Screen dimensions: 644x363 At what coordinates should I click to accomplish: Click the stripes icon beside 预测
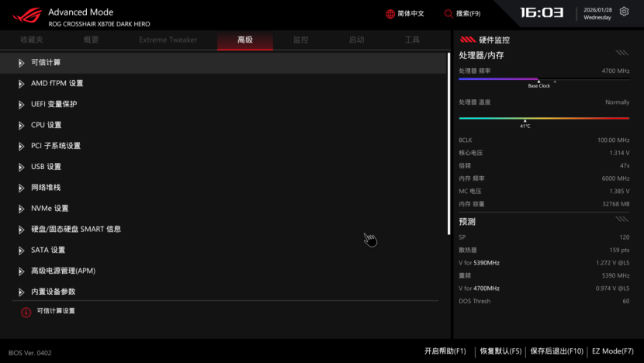point(621,220)
